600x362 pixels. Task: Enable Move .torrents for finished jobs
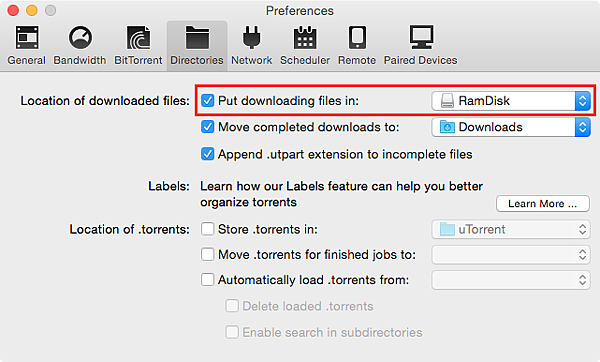tap(207, 254)
